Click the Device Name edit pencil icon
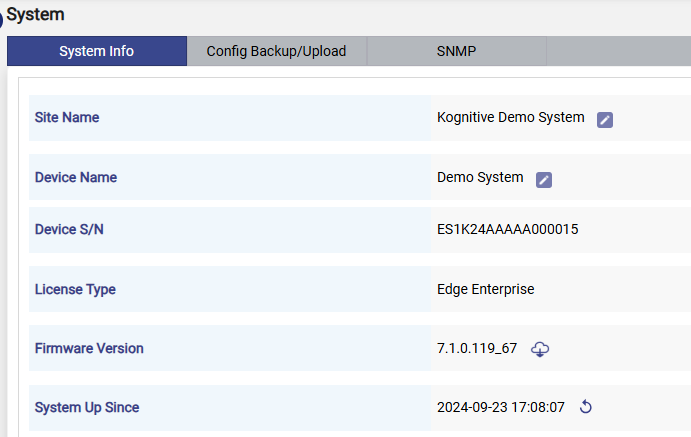 click(x=544, y=179)
